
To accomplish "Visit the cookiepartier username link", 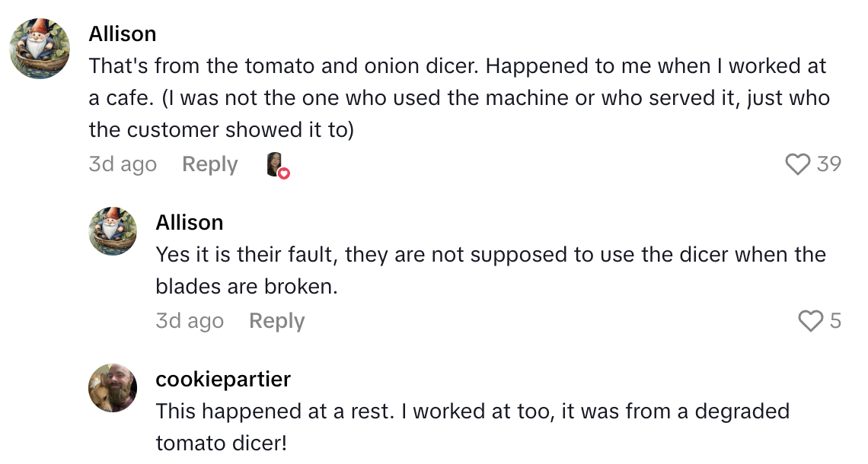I will (223, 379).
